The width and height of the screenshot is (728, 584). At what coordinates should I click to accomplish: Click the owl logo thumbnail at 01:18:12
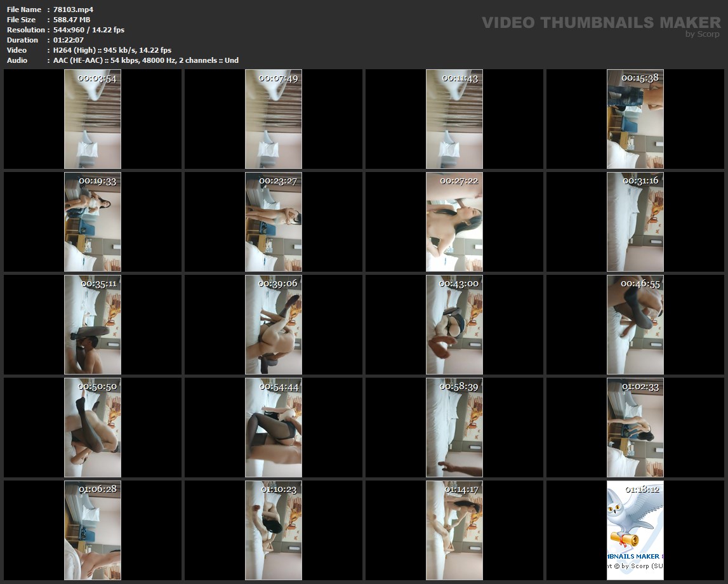635,532
